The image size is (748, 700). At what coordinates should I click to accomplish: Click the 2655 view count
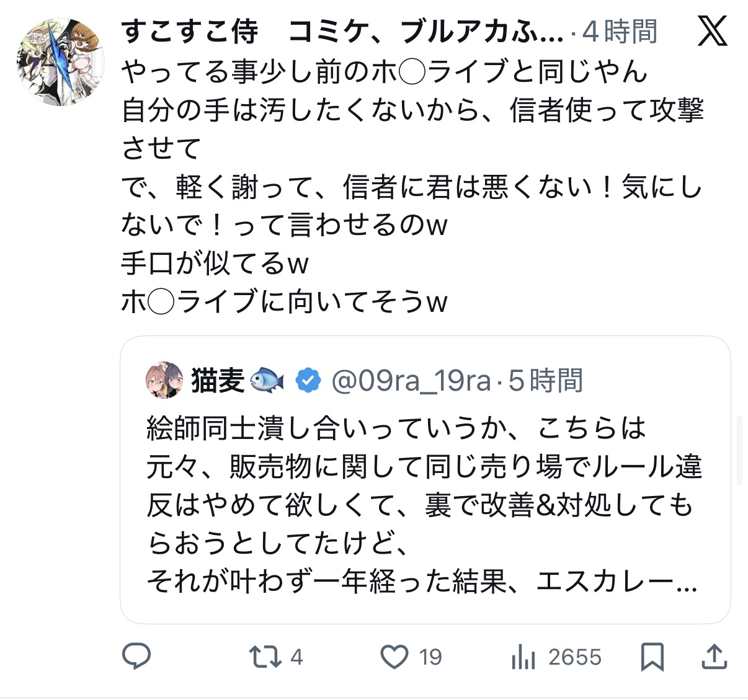574,657
